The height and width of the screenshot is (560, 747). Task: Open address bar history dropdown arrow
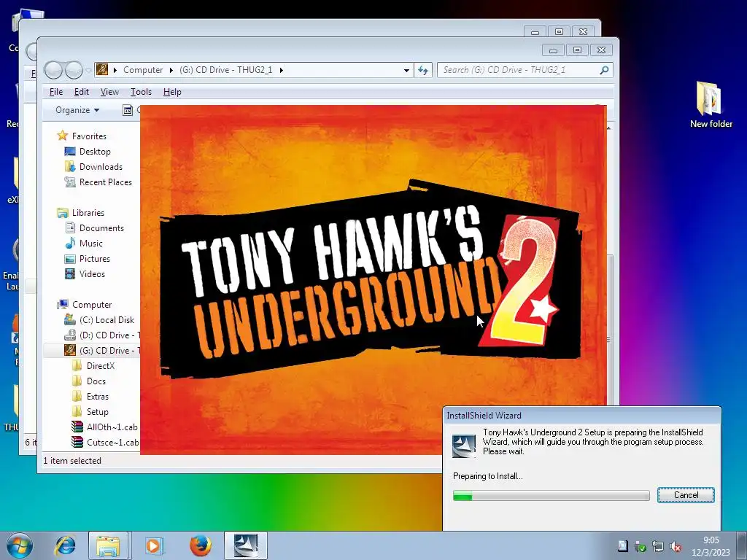tap(406, 71)
